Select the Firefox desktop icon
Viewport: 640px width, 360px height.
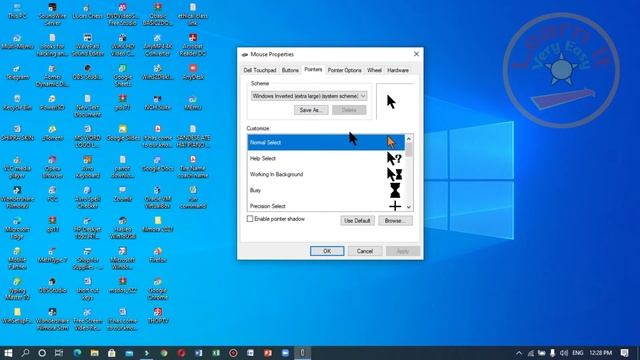158,255
